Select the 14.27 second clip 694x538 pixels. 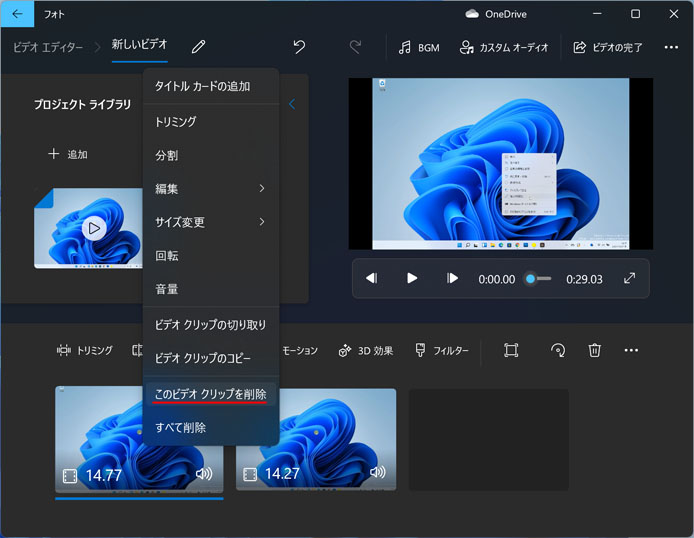[316, 439]
